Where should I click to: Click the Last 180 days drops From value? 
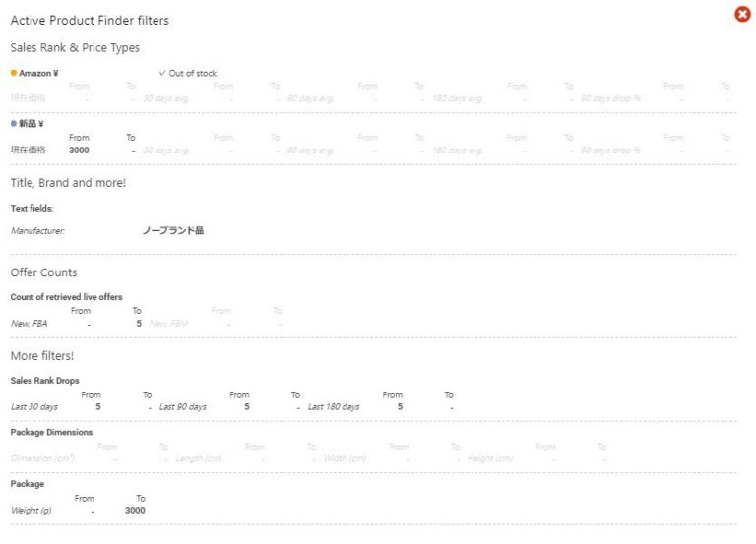[400, 407]
